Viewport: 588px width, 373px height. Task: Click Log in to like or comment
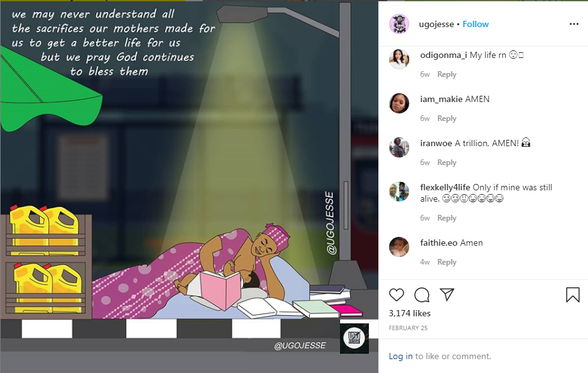400,356
